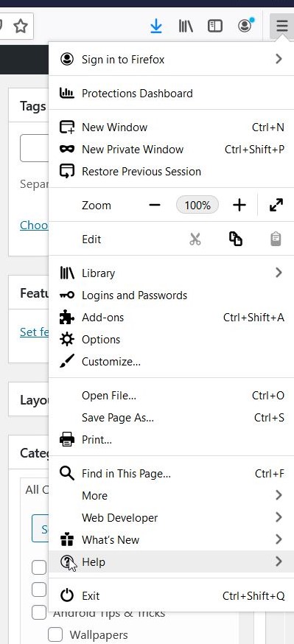Open Firefox Account avatar icon in toolbar
This screenshot has height=644, width=294.
coord(245,26)
